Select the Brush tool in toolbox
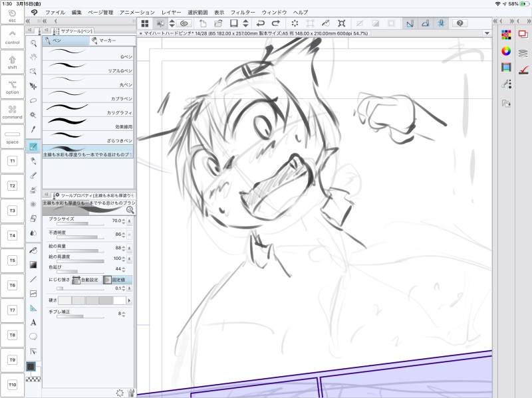This screenshot has width=532, height=398. tap(33, 175)
